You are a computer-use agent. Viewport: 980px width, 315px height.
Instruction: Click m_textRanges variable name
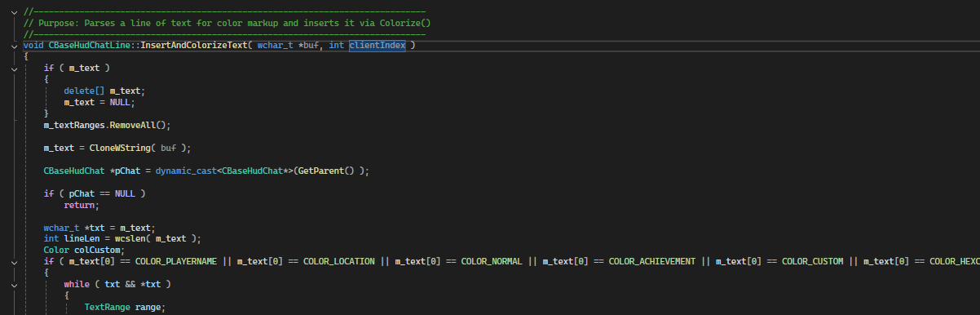74,125
